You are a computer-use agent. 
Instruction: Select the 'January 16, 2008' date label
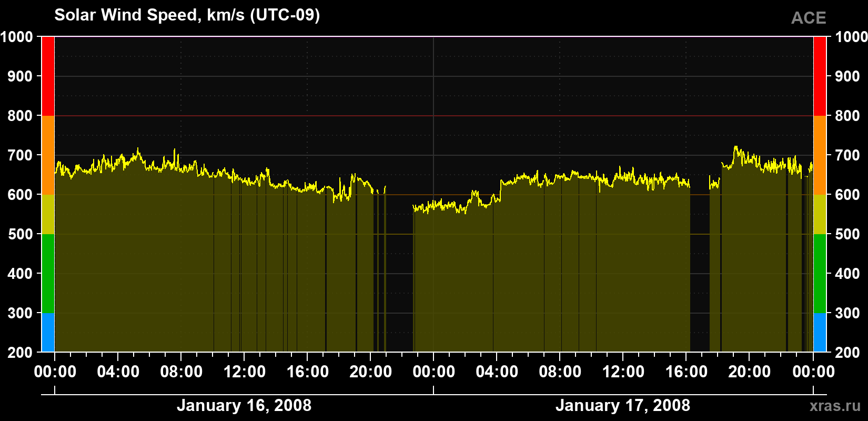coord(244,405)
